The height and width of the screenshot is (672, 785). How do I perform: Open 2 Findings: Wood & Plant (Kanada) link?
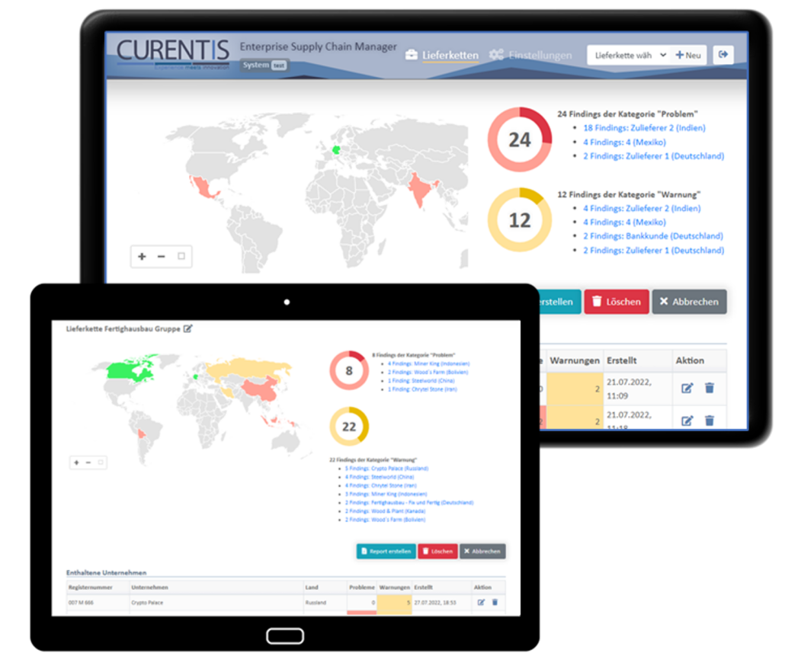(385, 511)
